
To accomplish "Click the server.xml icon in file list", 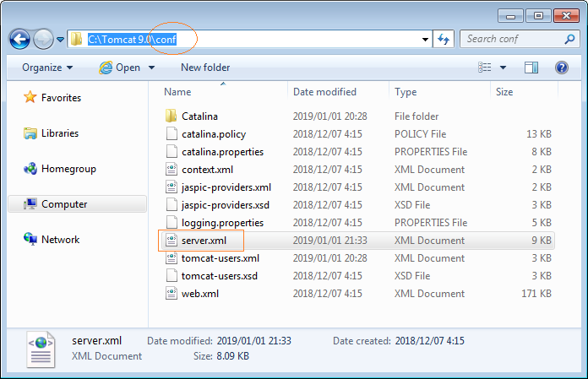I will (x=171, y=240).
